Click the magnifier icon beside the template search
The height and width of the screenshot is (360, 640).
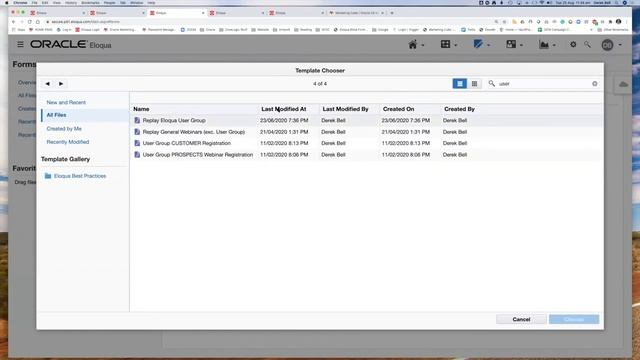492,83
